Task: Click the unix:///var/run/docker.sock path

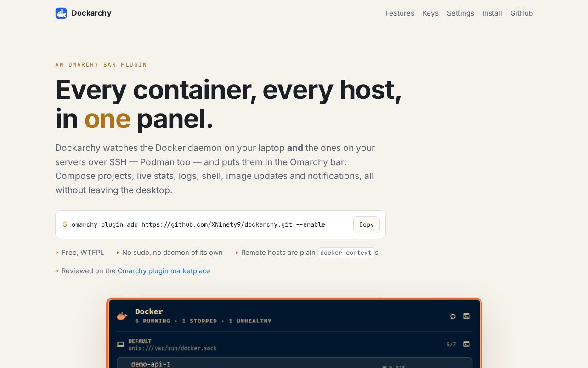Action: pos(173,348)
